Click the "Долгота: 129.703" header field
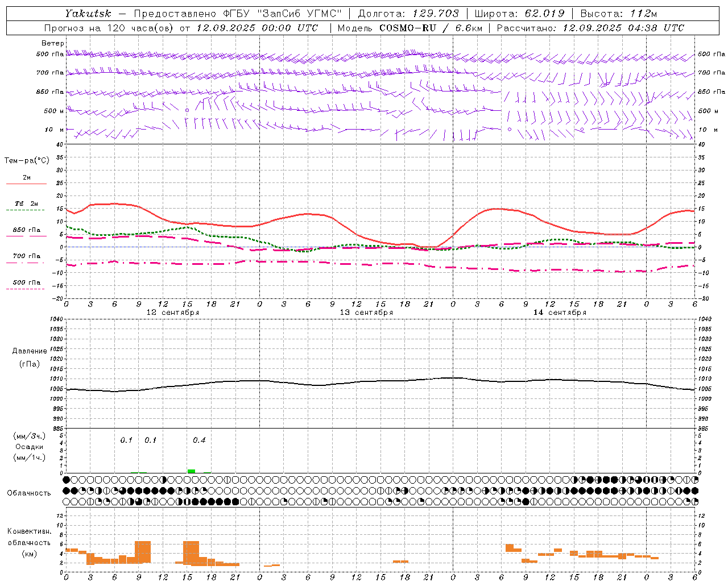 tap(408, 14)
